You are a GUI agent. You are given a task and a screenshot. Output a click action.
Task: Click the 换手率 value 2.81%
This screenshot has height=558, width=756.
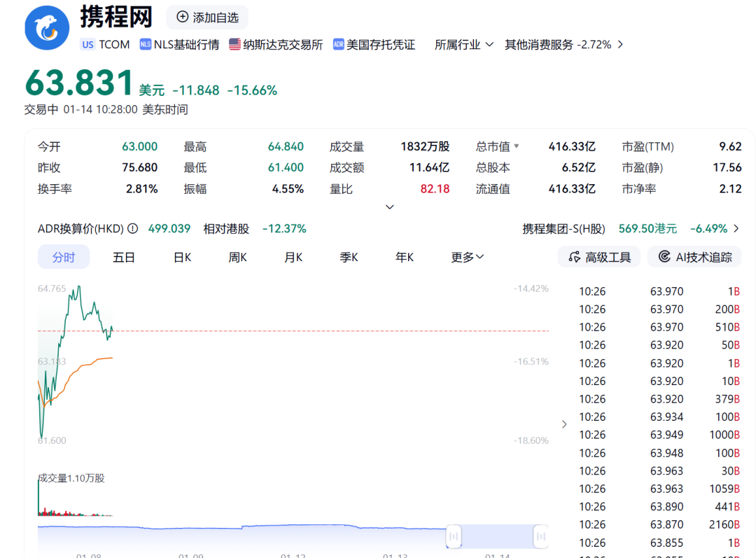pyautogui.click(x=141, y=189)
